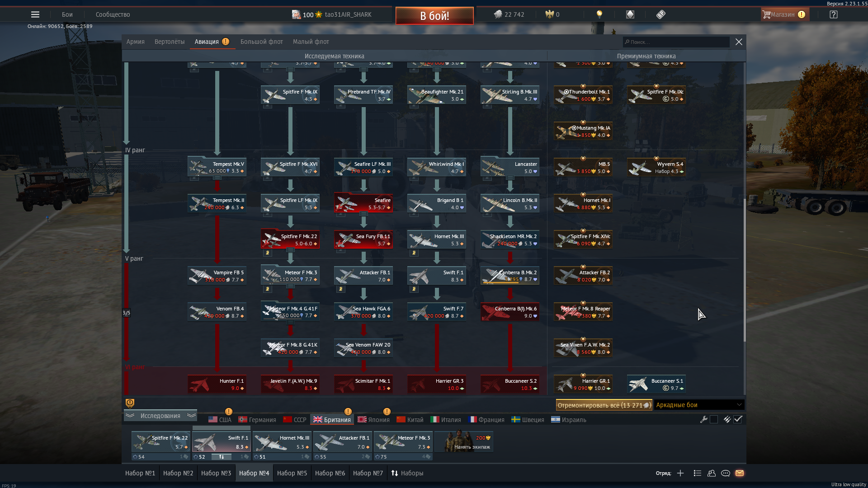This screenshot has height=488, width=868.
Task: Select the Swift F.7 aircraft
Action: (x=437, y=312)
